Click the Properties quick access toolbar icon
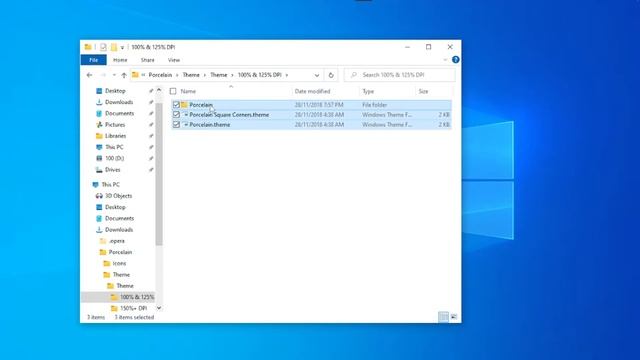This screenshot has height=360, width=640. [x=103, y=47]
